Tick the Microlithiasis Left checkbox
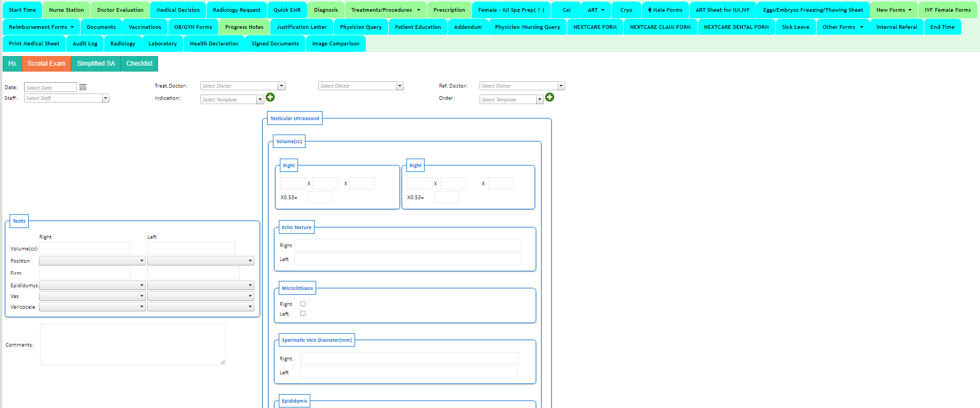980x408 pixels. tap(303, 313)
